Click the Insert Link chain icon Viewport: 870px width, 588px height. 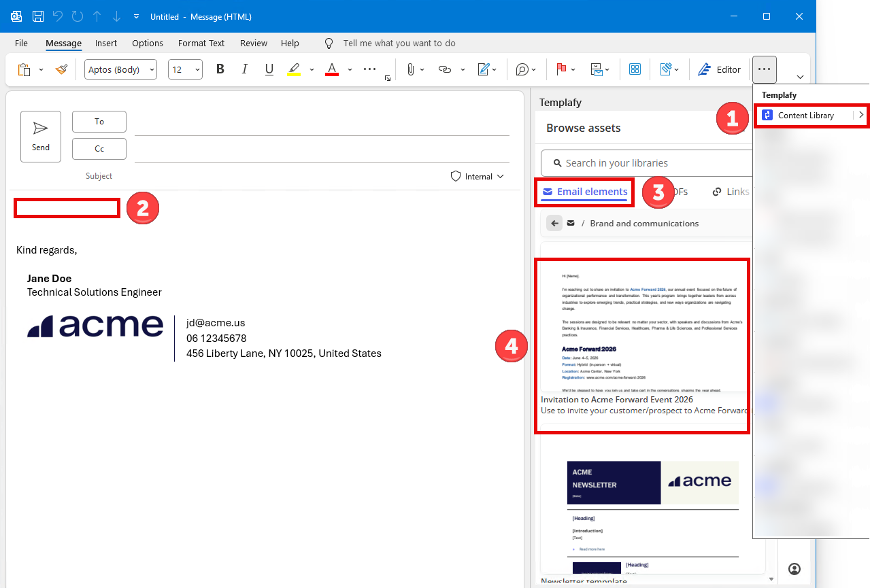[445, 69]
